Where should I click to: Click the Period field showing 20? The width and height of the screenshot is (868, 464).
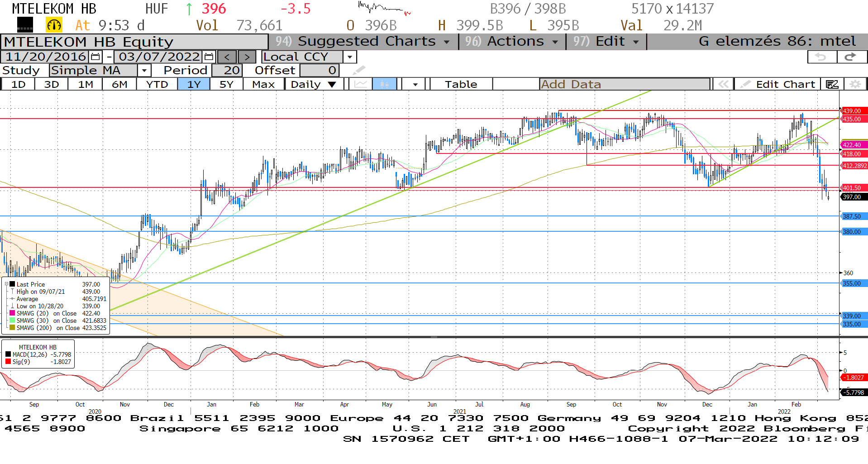click(x=228, y=71)
